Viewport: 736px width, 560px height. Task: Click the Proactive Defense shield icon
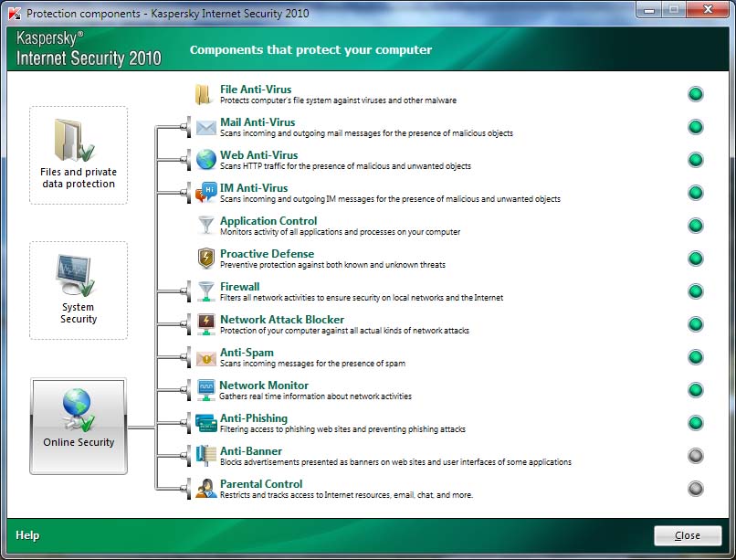point(206,259)
